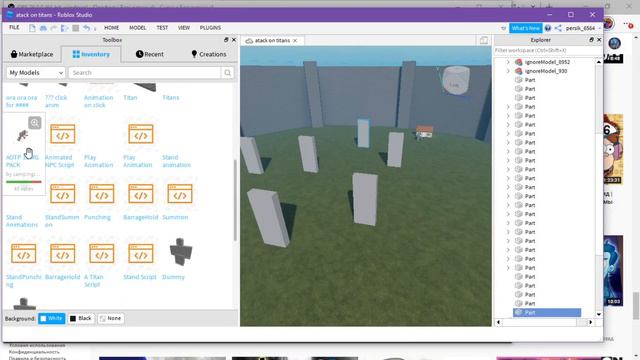Image resolution: width=640 pixels, height=360 pixels.
Task: Switch to the HOME ribbon tab
Action: 111,28
